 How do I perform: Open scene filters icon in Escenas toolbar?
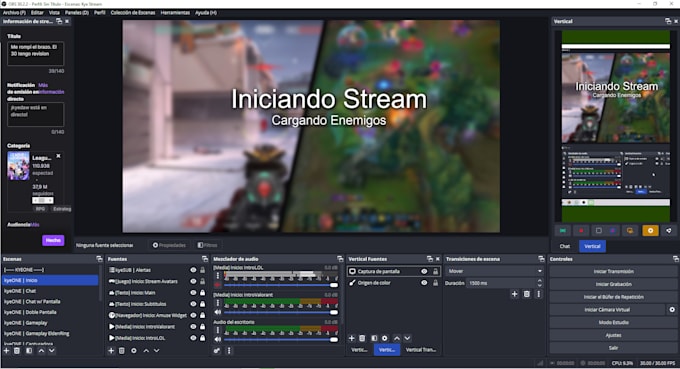point(29,351)
